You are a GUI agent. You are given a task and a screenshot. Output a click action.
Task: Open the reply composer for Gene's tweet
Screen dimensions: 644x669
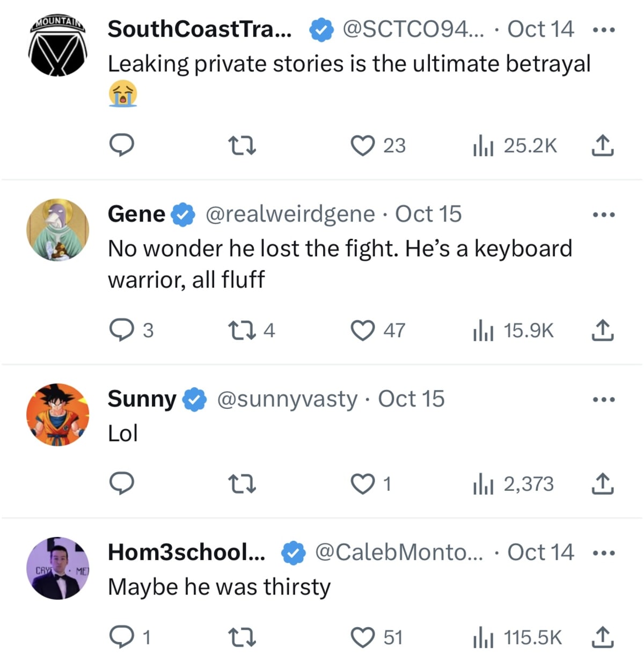pyautogui.click(x=122, y=330)
